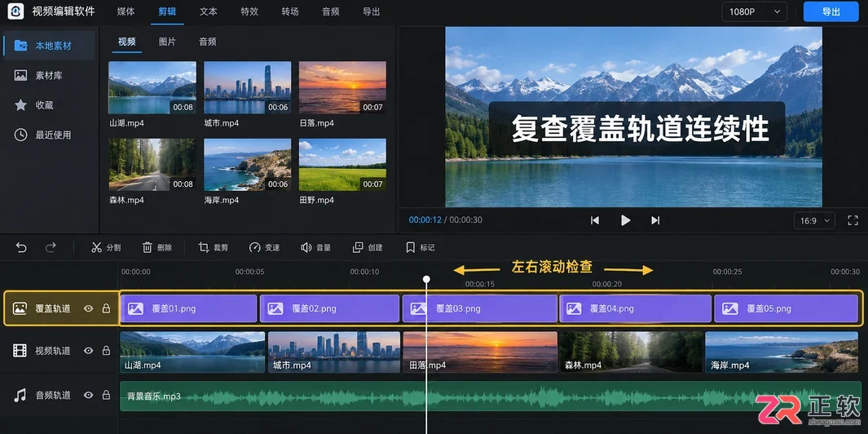
Task: Toggle fullscreen preview icon
Action: [x=853, y=220]
